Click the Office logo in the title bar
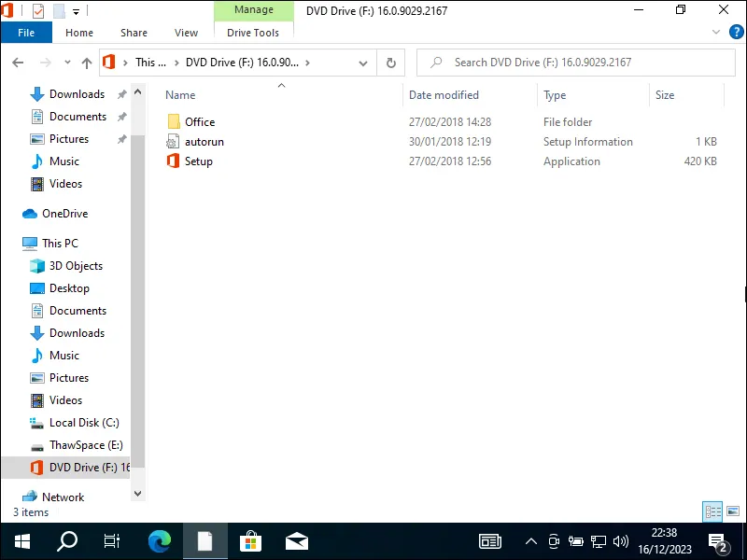 (x=7, y=10)
